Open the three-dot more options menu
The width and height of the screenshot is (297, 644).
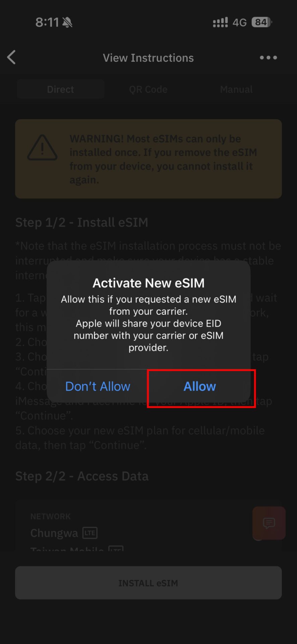click(x=269, y=58)
